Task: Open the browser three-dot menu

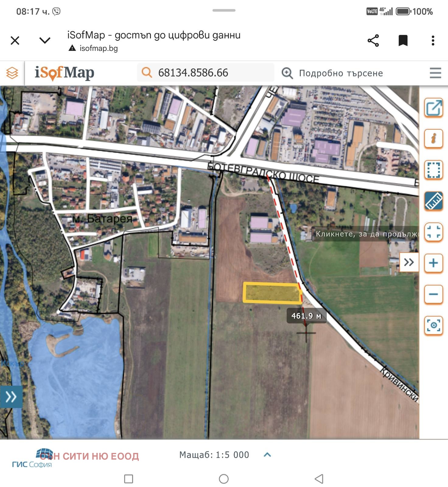Action: (x=433, y=40)
